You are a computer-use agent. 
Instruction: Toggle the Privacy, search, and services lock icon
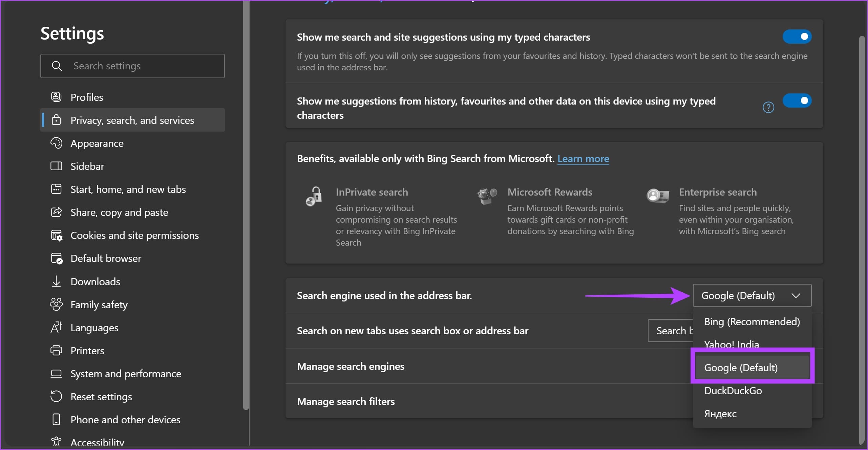tap(56, 120)
